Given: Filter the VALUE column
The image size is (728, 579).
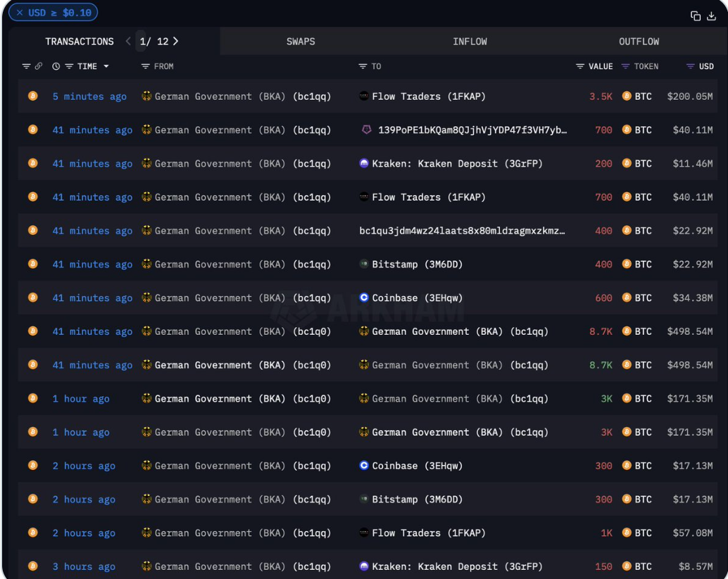Looking at the screenshot, I should click(580, 66).
